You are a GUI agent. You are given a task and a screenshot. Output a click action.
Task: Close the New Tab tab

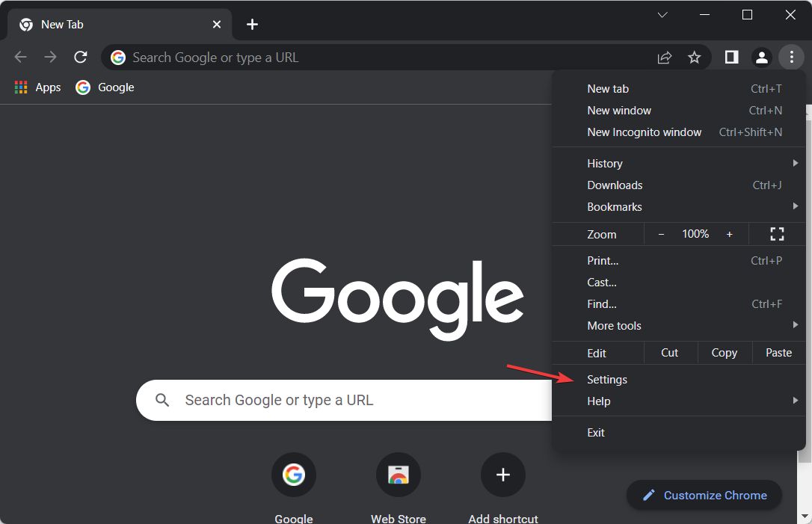[217, 25]
